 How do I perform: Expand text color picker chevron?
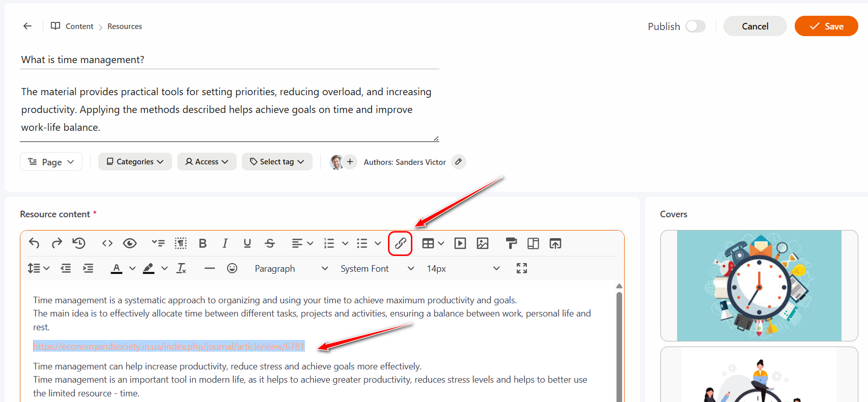click(132, 268)
